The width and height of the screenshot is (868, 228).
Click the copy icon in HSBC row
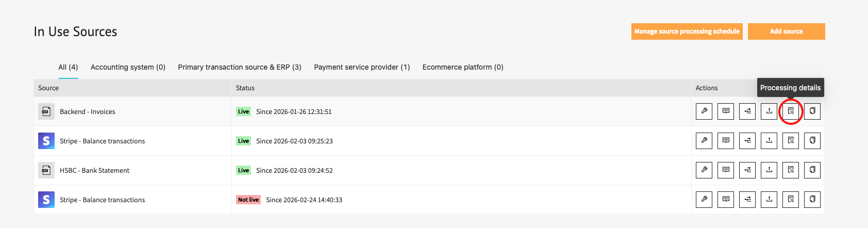(x=812, y=170)
